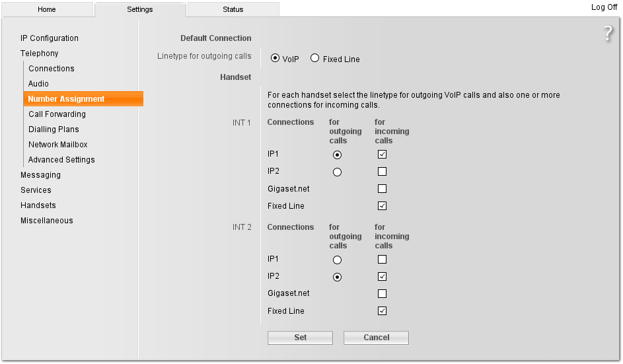Screen dimensions: 623x364
Task: Enable Gigaset.net incoming calls for INT 1
Action: [382, 189]
